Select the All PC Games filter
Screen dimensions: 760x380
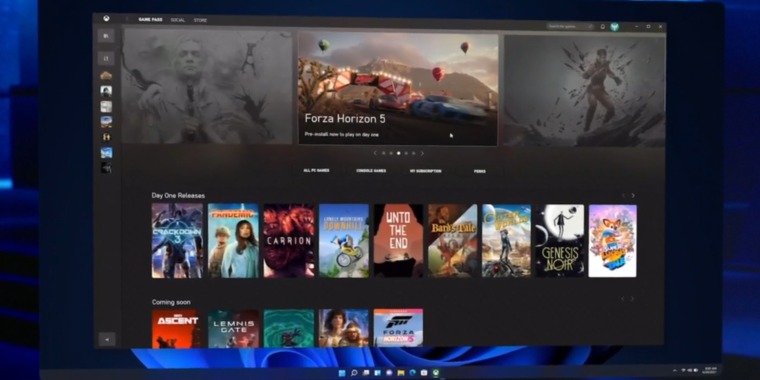tap(317, 171)
